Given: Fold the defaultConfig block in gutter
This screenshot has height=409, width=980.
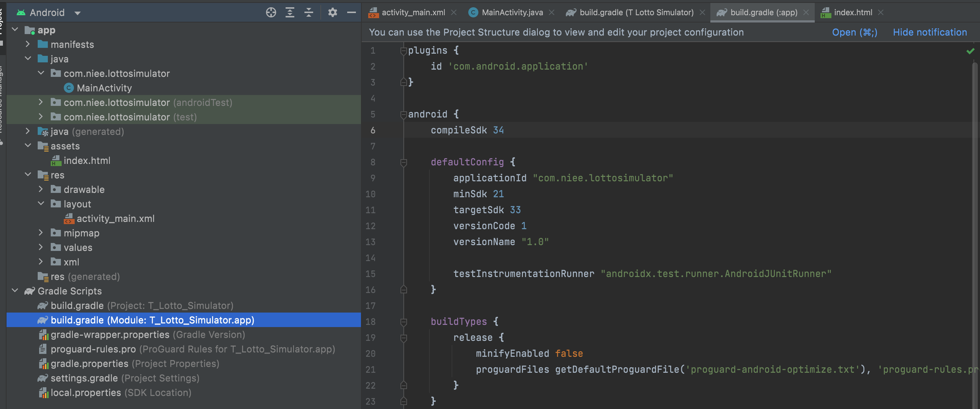Looking at the screenshot, I should [x=404, y=162].
